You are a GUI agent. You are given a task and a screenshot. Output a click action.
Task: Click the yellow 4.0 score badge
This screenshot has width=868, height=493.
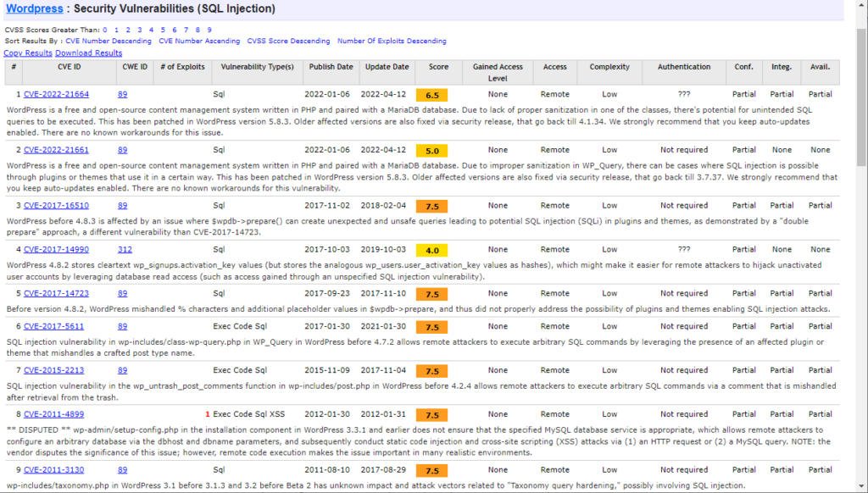pyautogui.click(x=431, y=251)
